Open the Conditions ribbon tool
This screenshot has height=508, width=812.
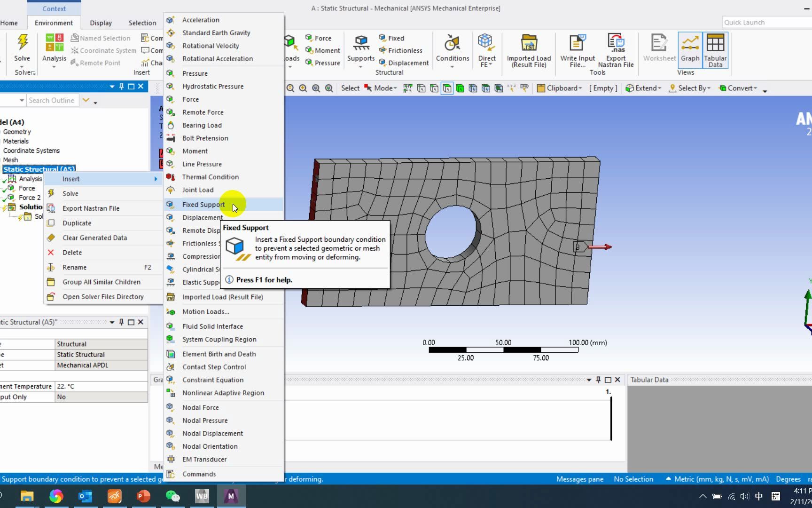[452, 50]
